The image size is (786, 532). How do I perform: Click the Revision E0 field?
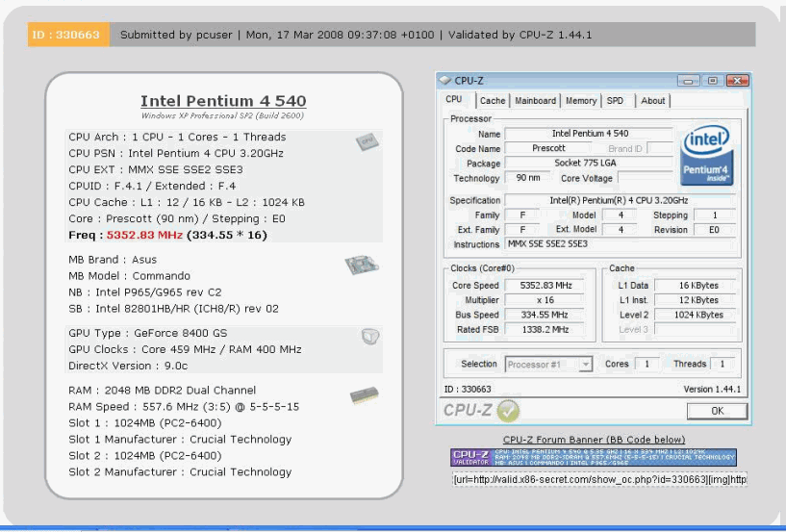point(714,230)
